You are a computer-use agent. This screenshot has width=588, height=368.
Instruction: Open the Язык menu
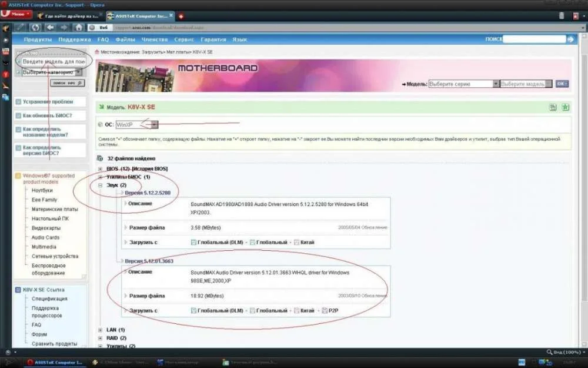click(x=240, y=39)
